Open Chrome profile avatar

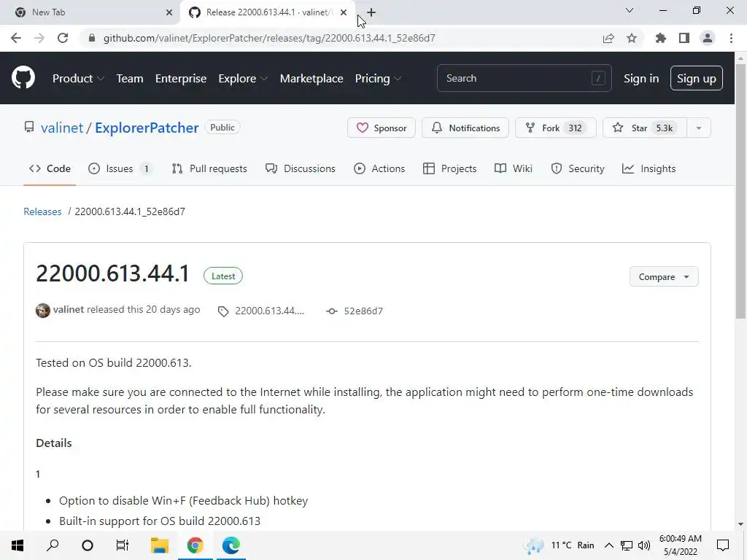click(708, 38)
